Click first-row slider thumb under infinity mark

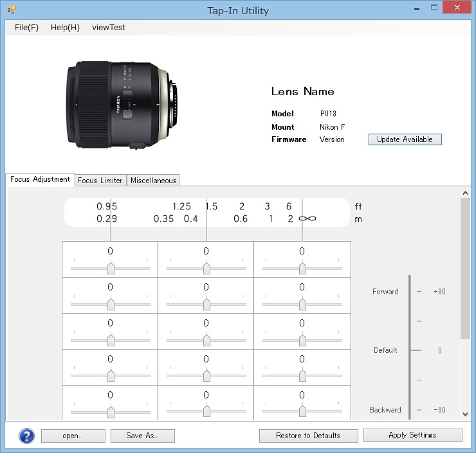point(303,269)
